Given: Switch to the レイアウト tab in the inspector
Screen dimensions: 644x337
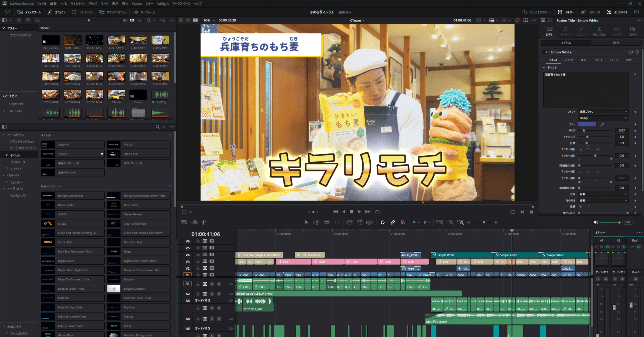Looking at the screenshot, I should (569, 60).
